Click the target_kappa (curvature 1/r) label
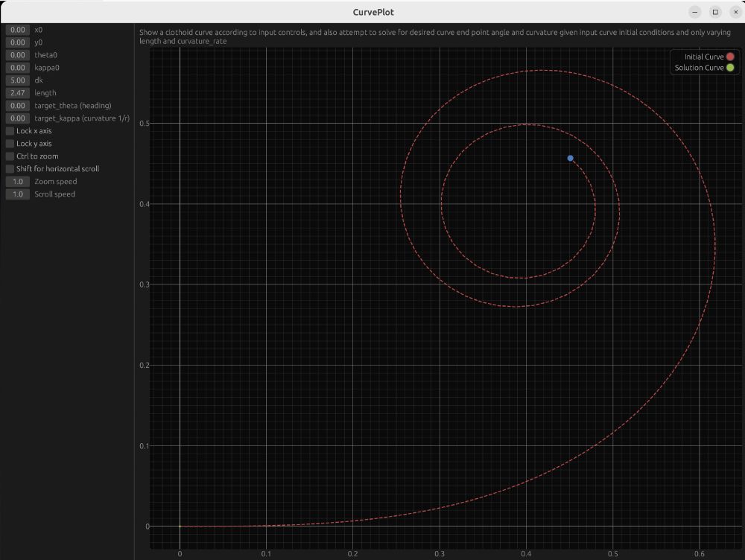 click(82, 118)
